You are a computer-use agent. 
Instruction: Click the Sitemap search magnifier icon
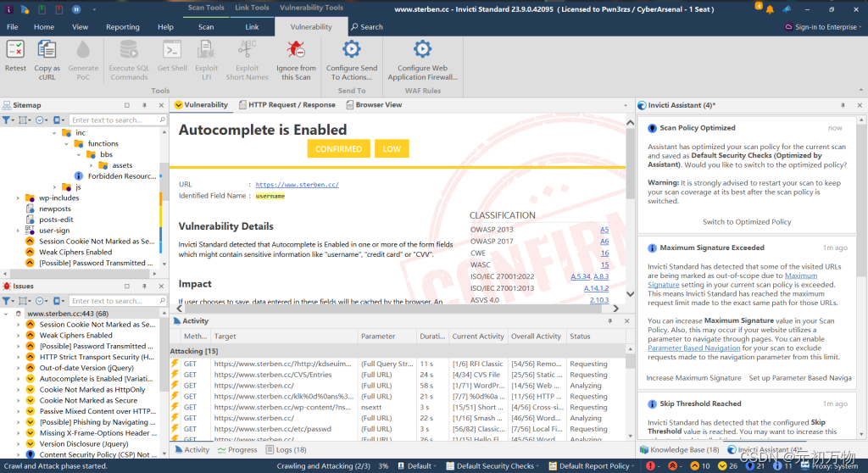click(162, 120)
